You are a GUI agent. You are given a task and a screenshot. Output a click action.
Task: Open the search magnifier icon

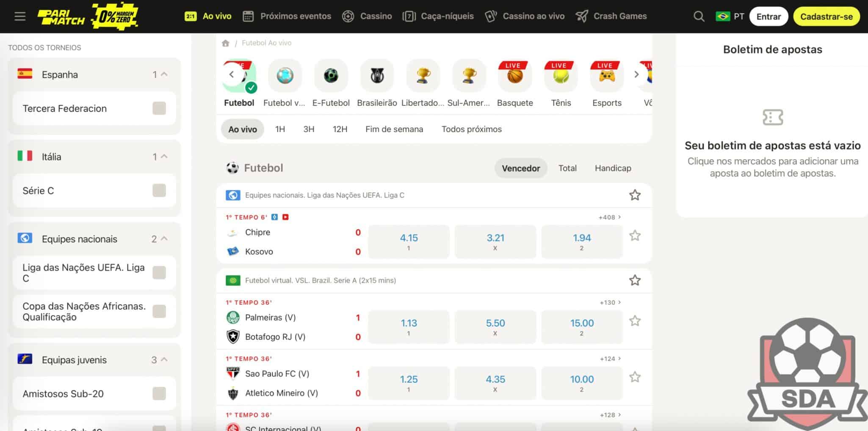pos(699,17)
